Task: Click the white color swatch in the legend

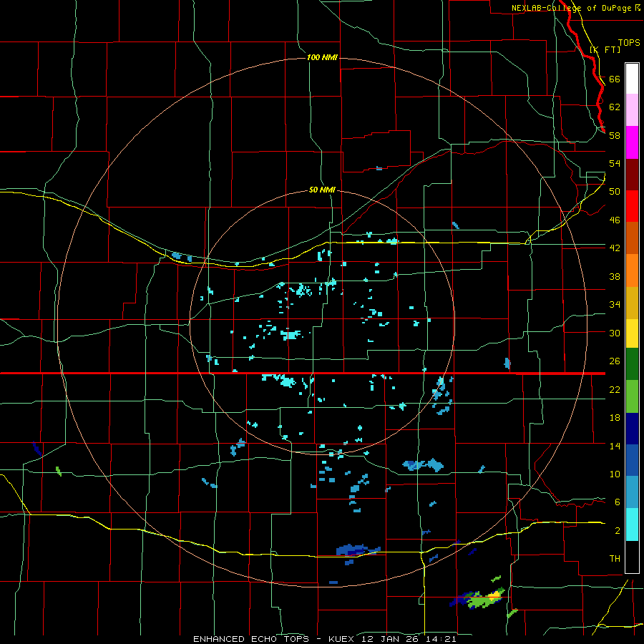Action: [632, 79]
